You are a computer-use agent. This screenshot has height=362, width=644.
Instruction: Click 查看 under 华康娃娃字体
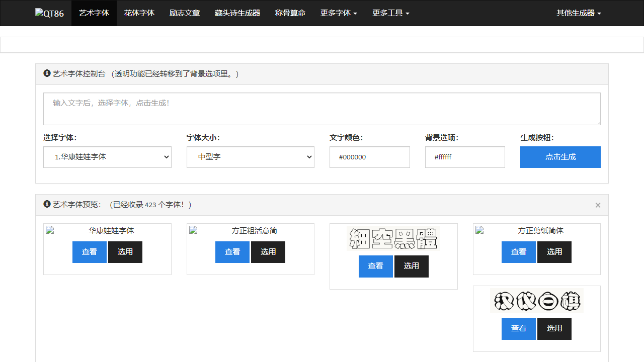90,252
